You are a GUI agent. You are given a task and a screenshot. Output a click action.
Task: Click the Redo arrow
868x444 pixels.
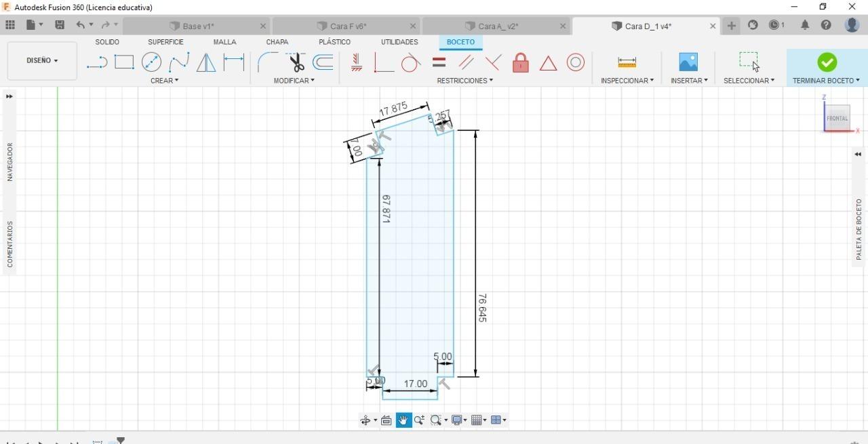pyautogui.click(x=105, y=25)
